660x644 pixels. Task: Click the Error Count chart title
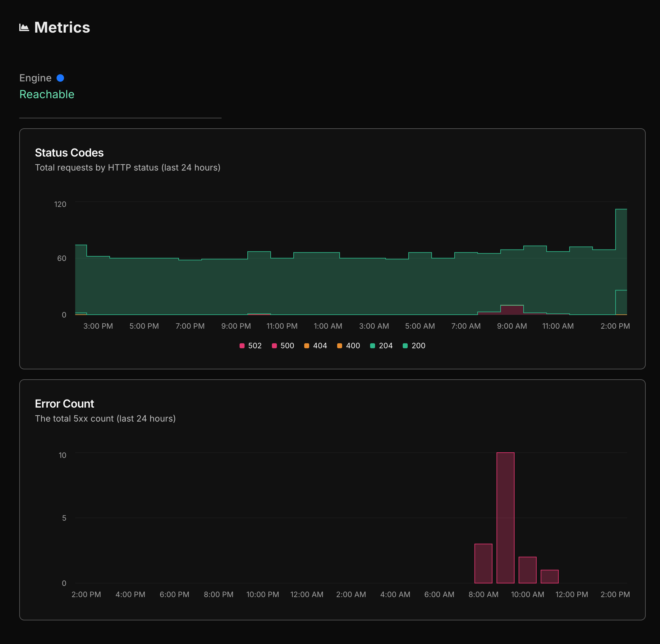(x=64, y=404)
